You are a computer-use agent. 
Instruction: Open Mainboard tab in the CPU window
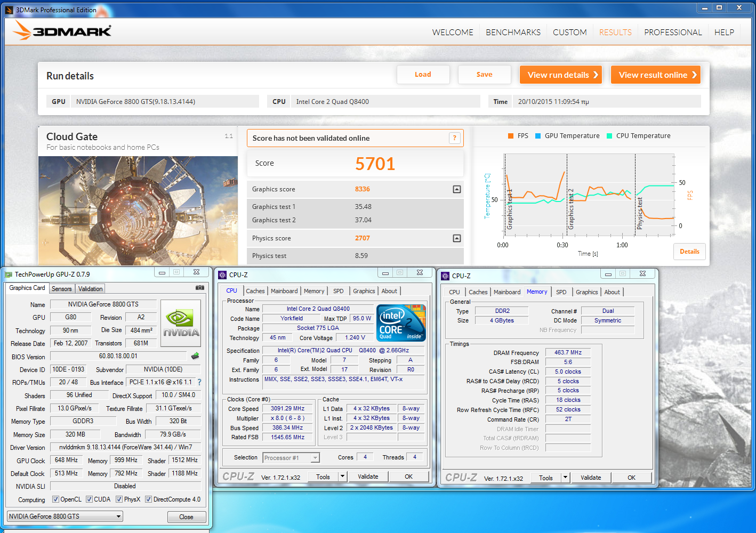284,291
